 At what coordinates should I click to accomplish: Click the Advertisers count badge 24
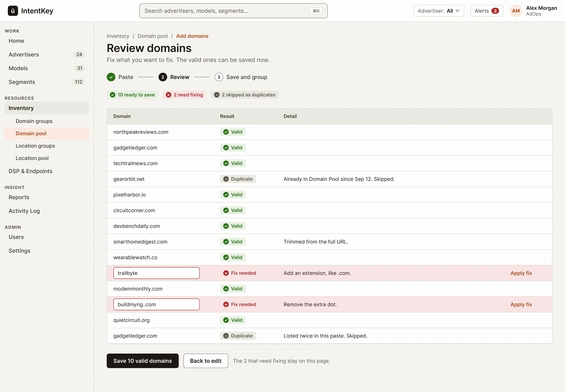pyautogui.click(x=79, y=54)
